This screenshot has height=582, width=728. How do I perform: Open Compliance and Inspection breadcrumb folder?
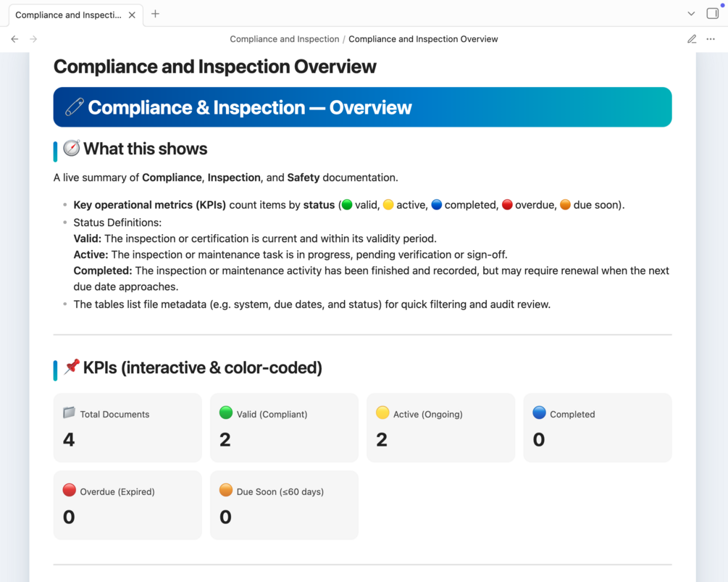(x=285, y=39)
